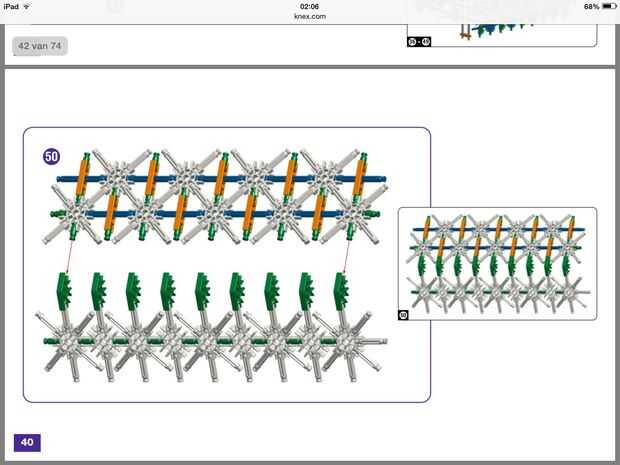Tap the step 50 assembled preview inset
The width and height of the screenshot is (620, 465).
[x=497, y=264]
